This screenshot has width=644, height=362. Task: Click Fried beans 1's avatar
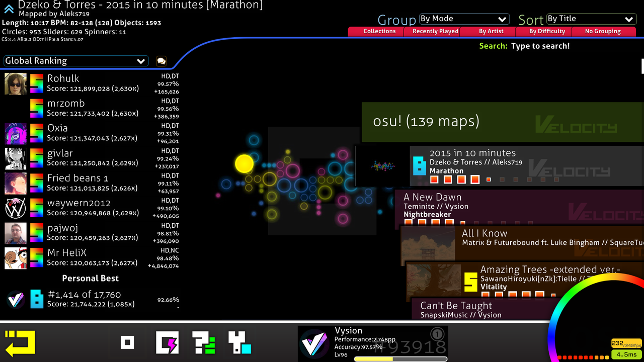pos(16,184)
